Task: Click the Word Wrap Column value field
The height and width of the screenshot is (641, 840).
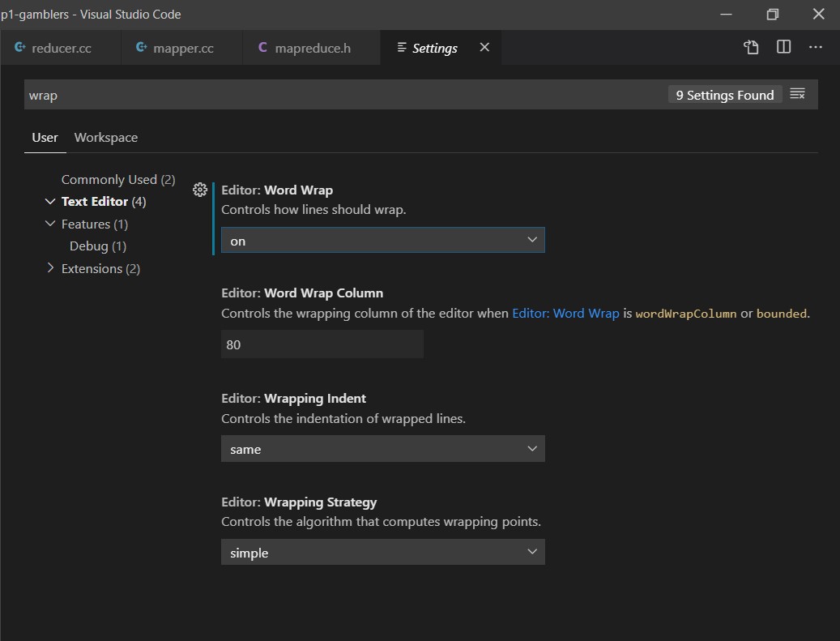Action: tap(322, 344)
